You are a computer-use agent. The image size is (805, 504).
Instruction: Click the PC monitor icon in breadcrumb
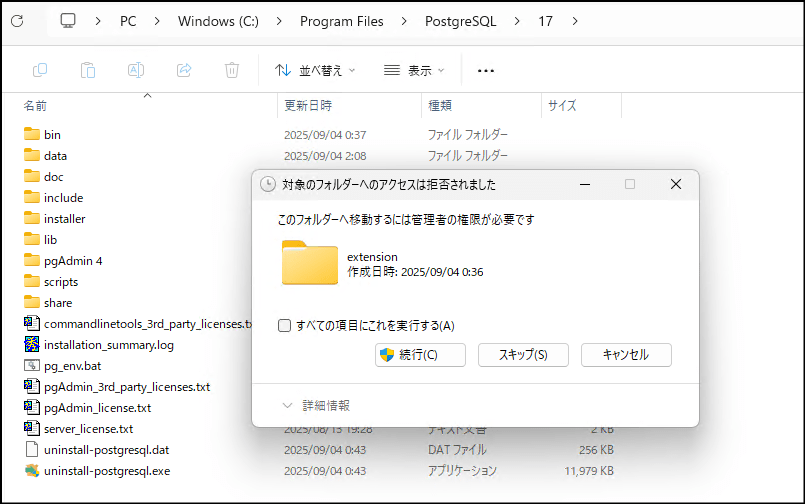[x=68, y=21]
